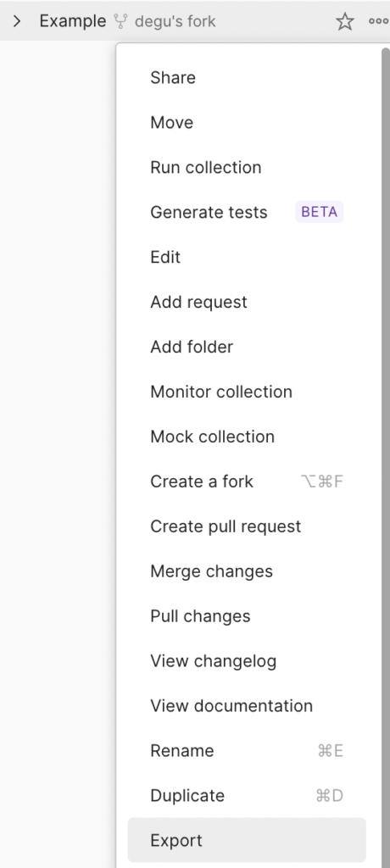Screen dimensions: 390x868
Task: Expand the Example collection chevron
Action: (x=17, y=21)
